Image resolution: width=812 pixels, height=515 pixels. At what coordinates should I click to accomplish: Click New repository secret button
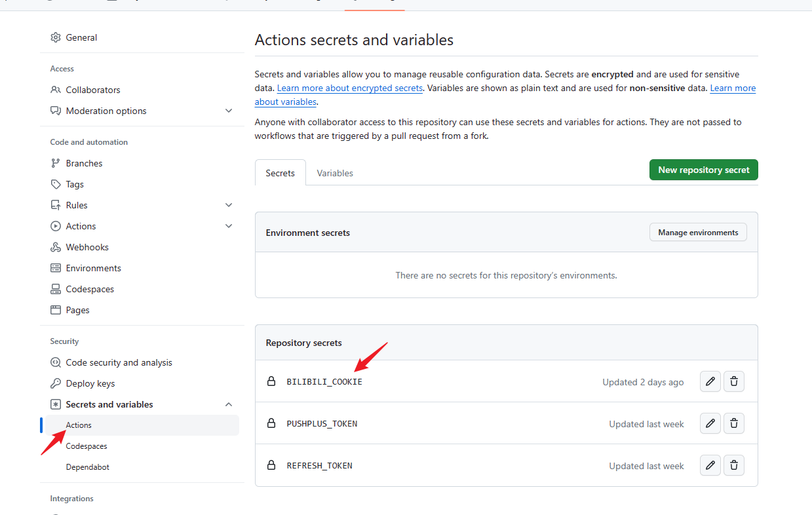[703, 170]
